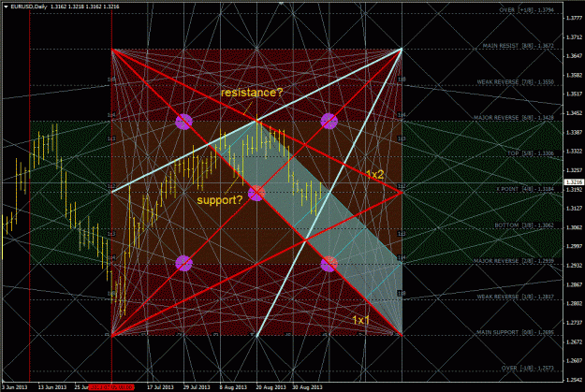This screenshot has width=585, height=392.
Task: Click price scale value 1.2997
Action: coord(574,246)
